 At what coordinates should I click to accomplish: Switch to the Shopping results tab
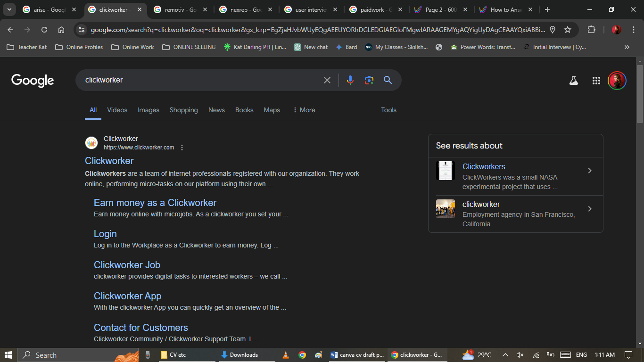click(184, 110)
